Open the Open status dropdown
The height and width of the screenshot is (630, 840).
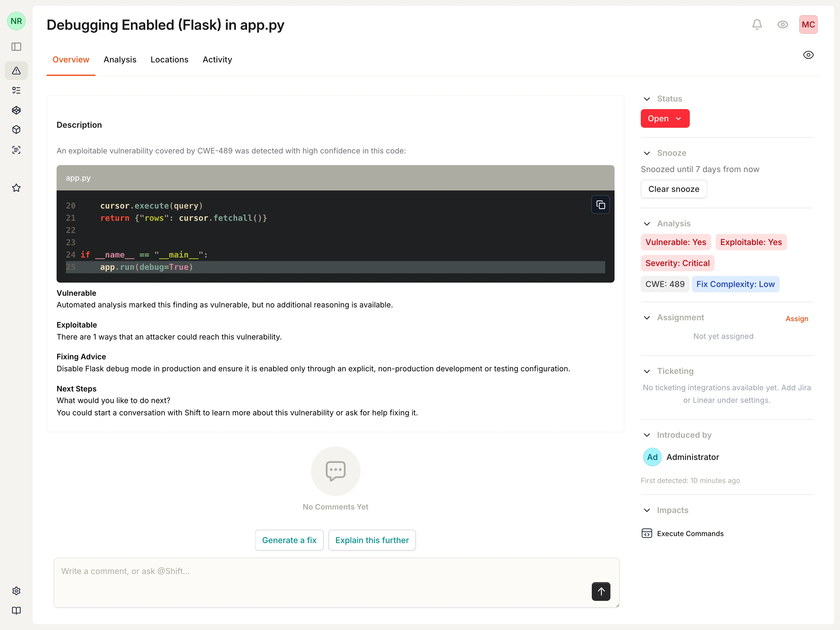(665, 118)
